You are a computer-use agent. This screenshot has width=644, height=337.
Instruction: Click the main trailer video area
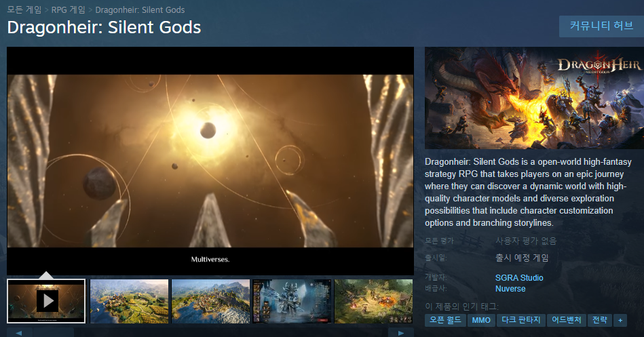click(210, 161)
